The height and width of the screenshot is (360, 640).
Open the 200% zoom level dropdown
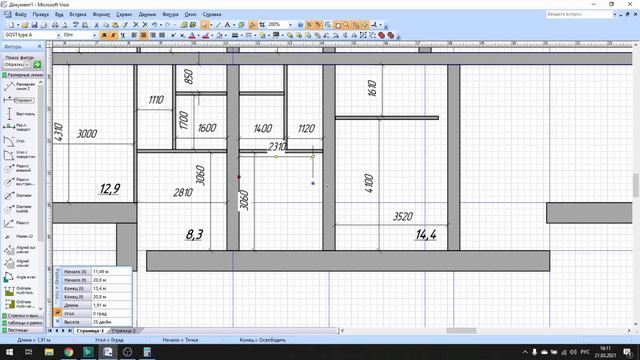(x=290, y=25)
